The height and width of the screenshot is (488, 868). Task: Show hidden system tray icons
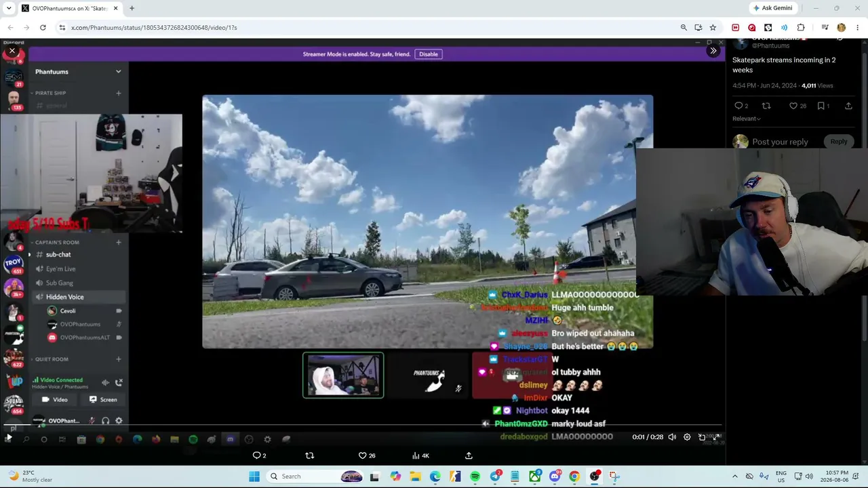point(734,476)
